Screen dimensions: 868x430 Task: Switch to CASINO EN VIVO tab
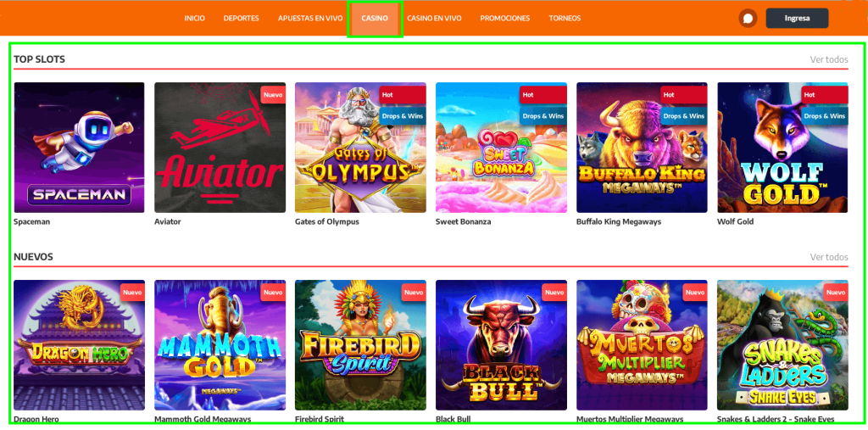click(434, 19)
